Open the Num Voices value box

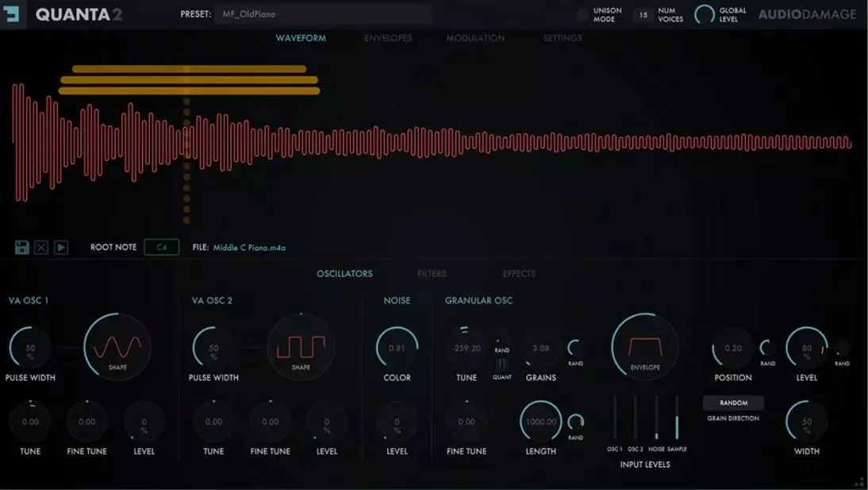[643, 15]
